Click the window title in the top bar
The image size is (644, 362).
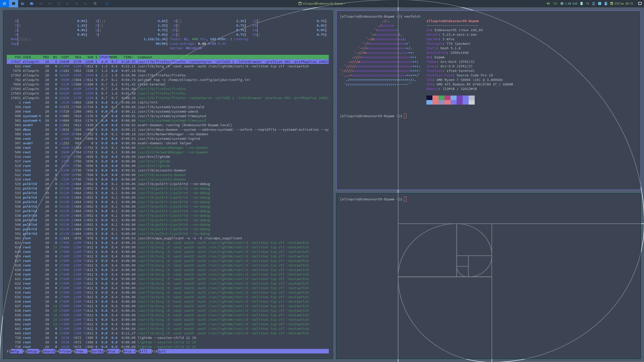[324, 3]
